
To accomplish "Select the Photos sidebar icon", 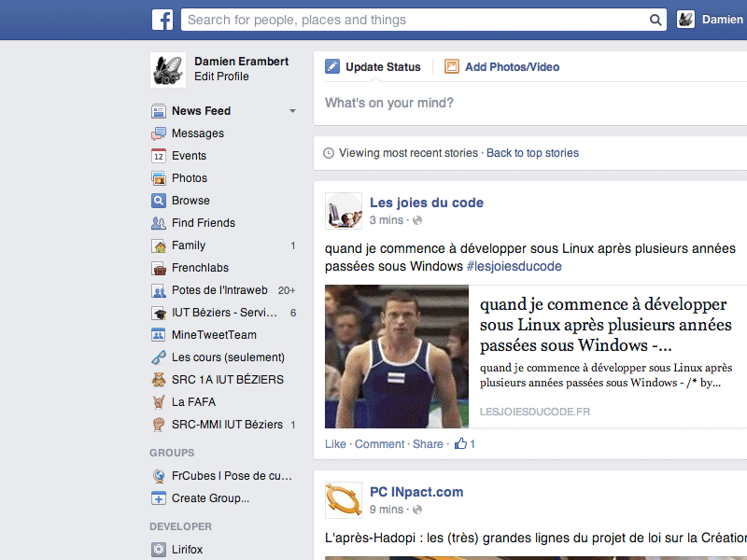I will click(x=160, y=177).
